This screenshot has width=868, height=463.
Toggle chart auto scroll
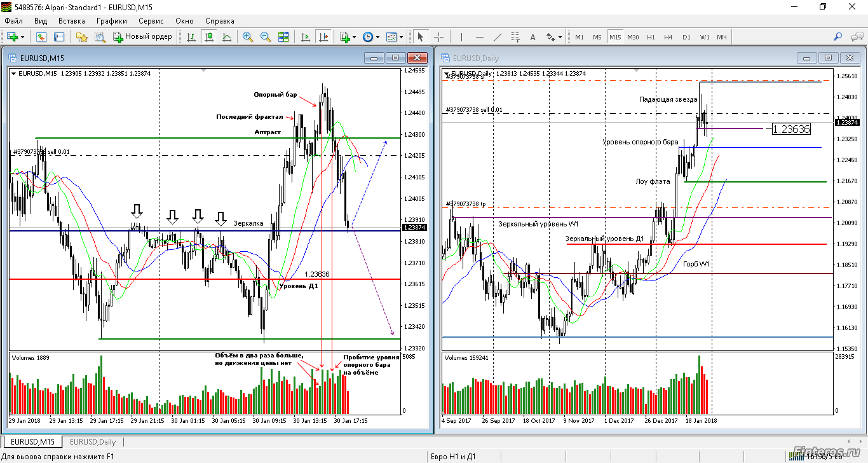[x=306, y=37]
